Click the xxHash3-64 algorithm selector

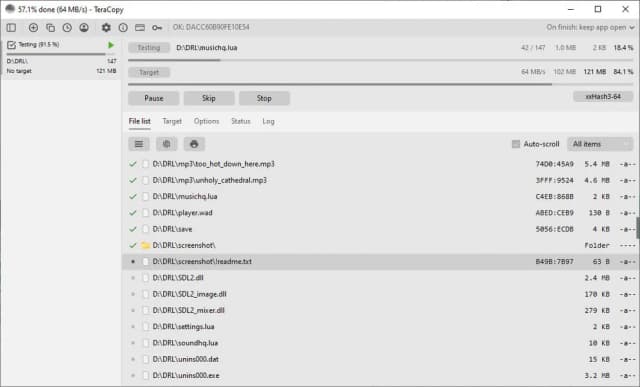click(603, 97)
